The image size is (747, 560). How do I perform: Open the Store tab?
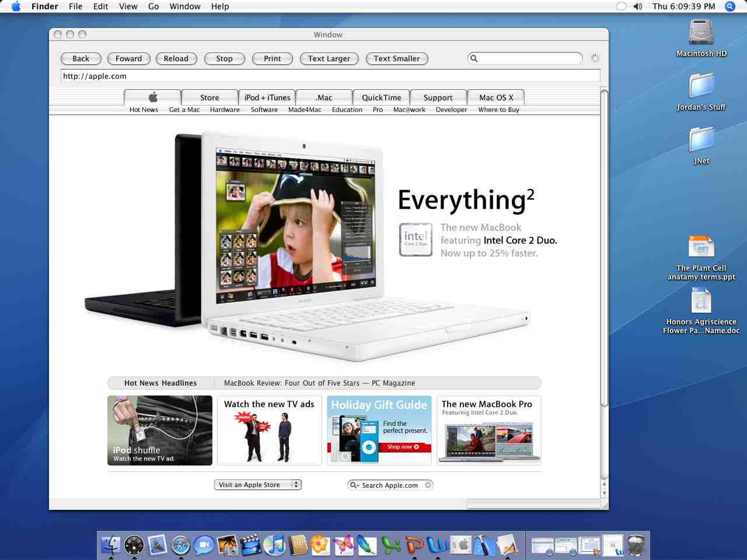click(210, 97)
